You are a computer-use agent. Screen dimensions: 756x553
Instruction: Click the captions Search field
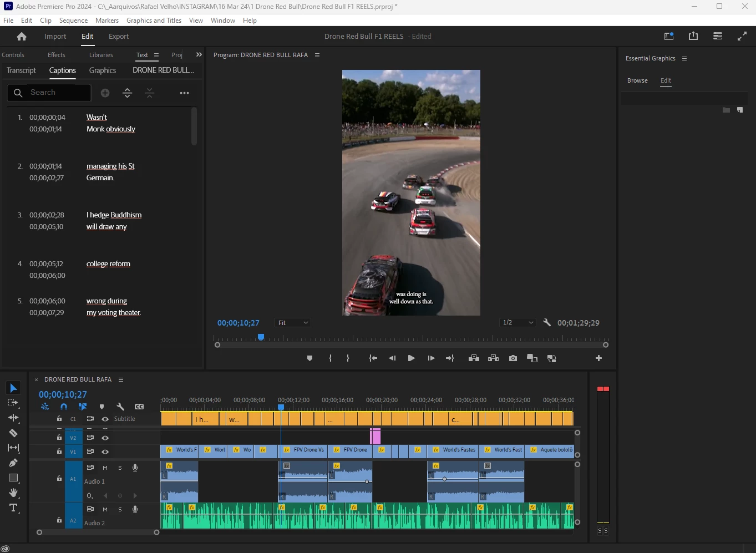(x=49, y=93)
